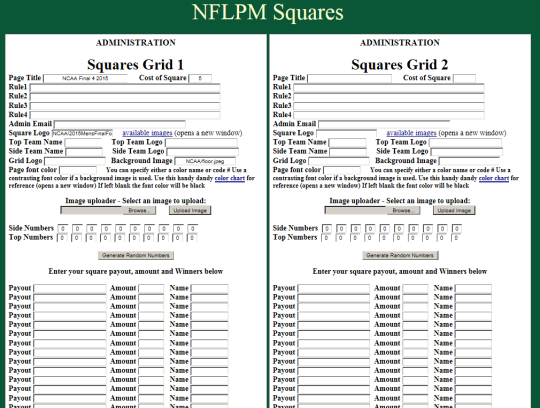Focus the Rule1 field in Grid 1
540x408 pixels.
click(x=125, y=88)
